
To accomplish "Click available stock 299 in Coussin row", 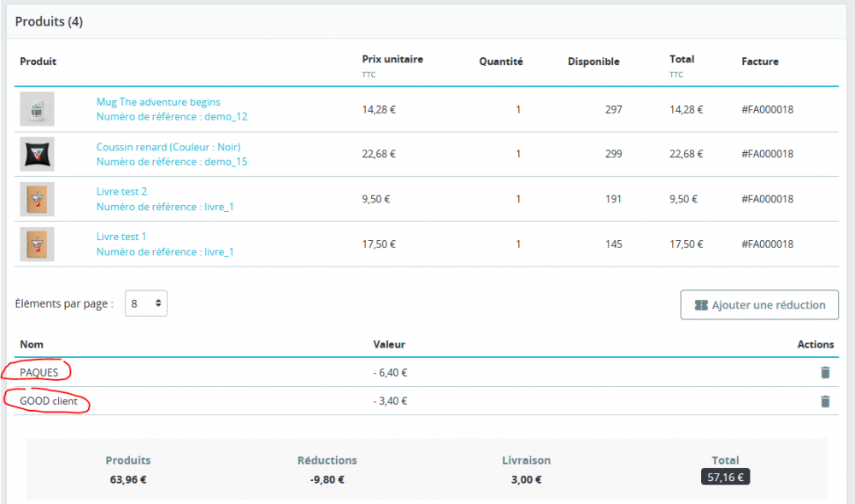I will [613, 155].
